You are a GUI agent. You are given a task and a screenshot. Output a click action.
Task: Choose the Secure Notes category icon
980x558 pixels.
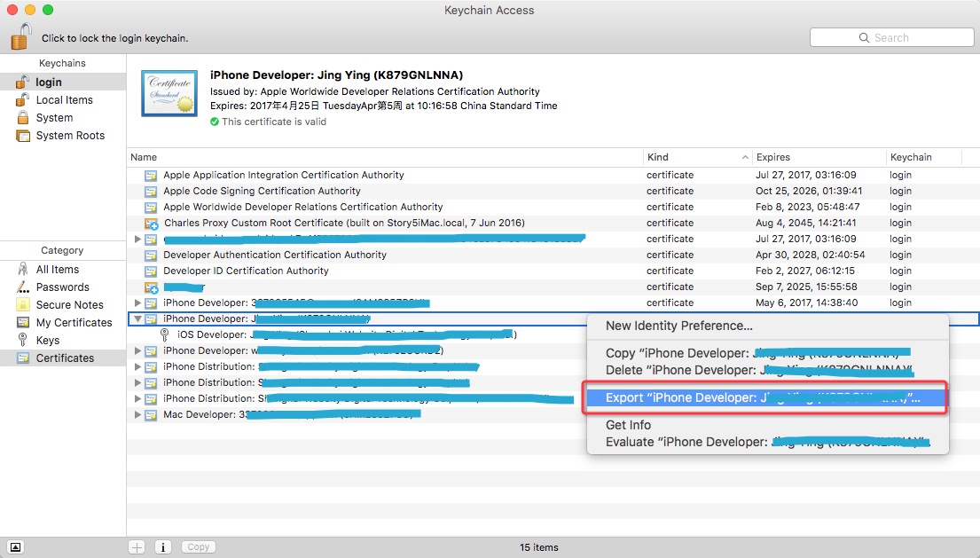coord(23,305)
